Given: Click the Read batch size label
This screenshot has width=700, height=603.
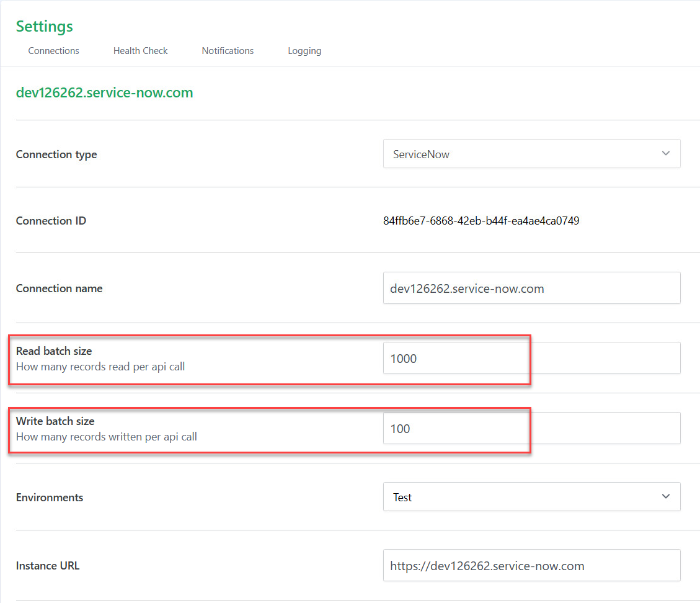Looking at the screenshot, I should click(54, 351).
